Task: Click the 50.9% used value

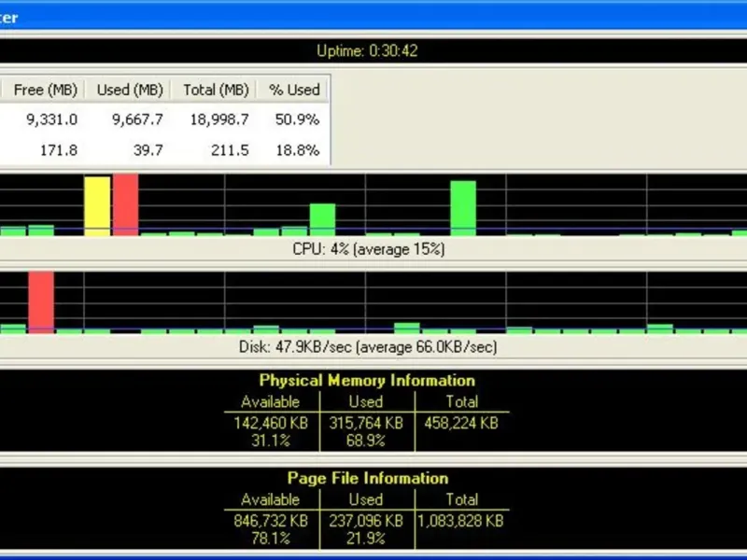Action: (297, 119)
